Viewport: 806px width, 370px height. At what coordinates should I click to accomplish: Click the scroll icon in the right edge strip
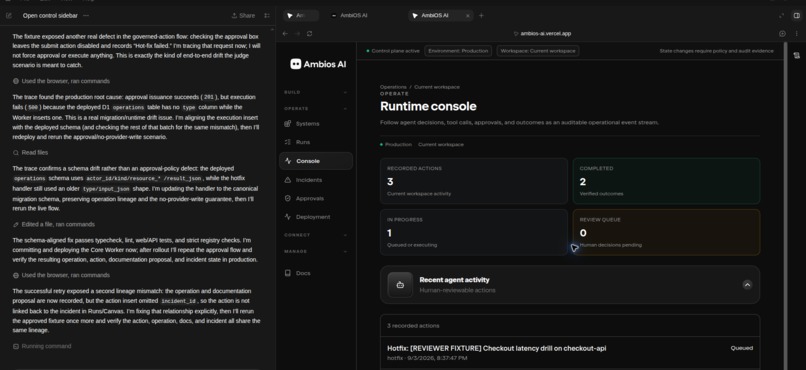pyautogui.click(x=796, y=56)
